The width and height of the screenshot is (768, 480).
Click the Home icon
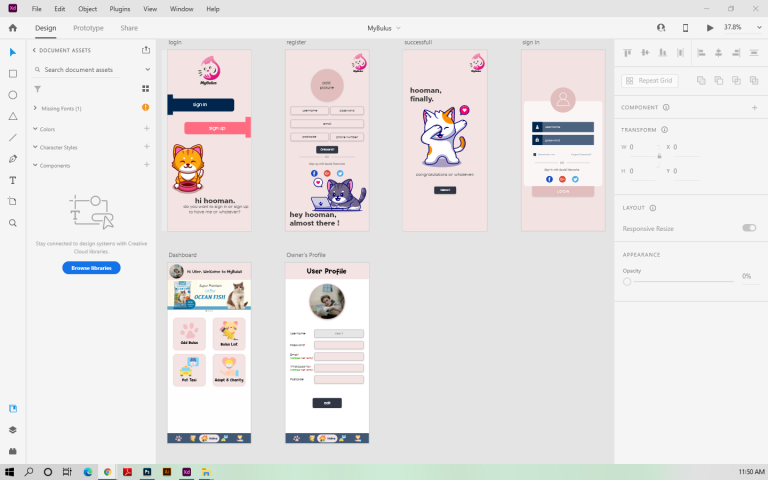click(x=13, y=28)
